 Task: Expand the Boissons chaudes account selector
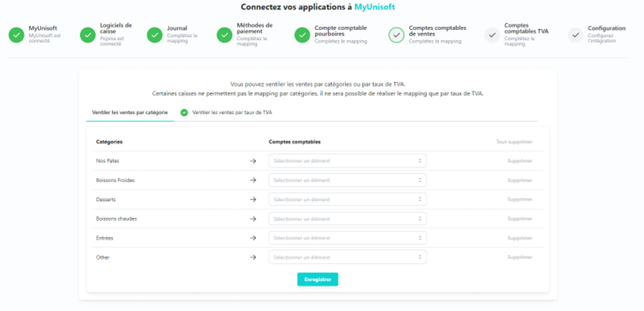pos(348,219)
